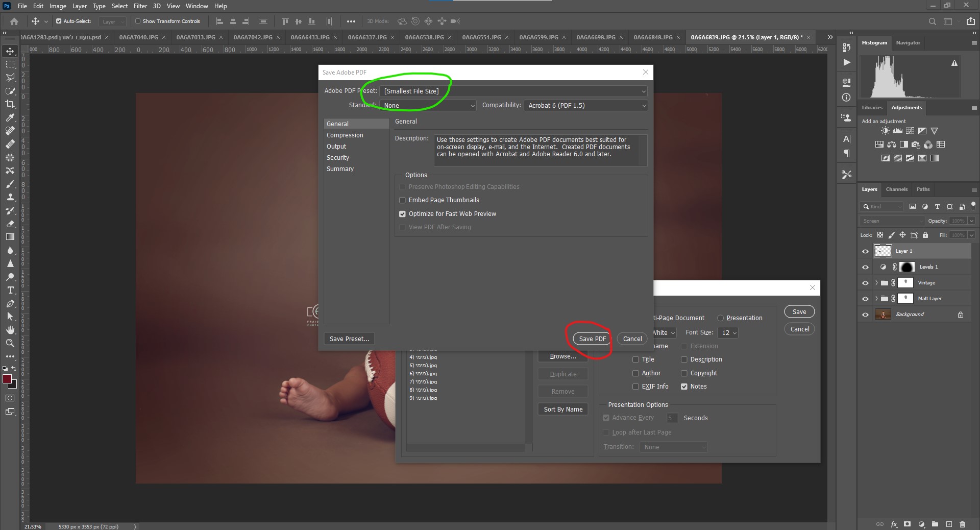980x530 pixels.
Task: Open the Adobe PDF Preset dropdown
Action: coord(514,91)
